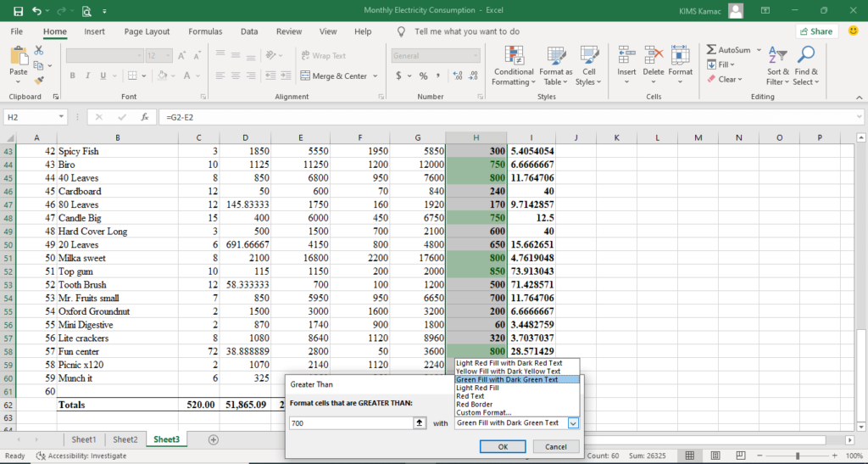The image size is (868, 464).
Task: Expand the Merge & Center dropdown arrow
Action: coord(376,75)
